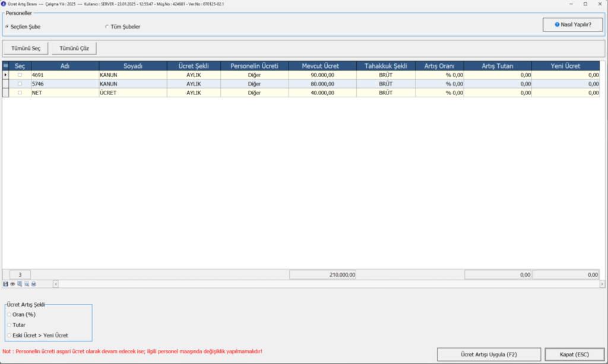Click the Tümünü Çöz button
The width and height of the screenshot is (608, 364).
[x=74, y=49]
